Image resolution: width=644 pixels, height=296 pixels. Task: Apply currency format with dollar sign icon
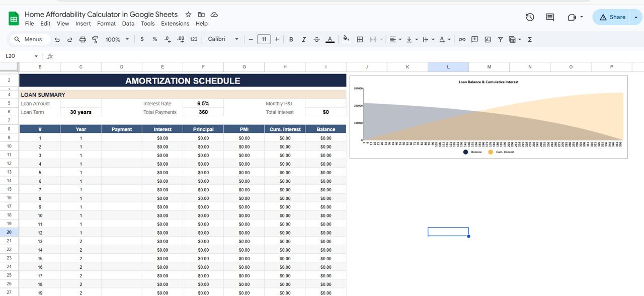[x=142, y=39]
